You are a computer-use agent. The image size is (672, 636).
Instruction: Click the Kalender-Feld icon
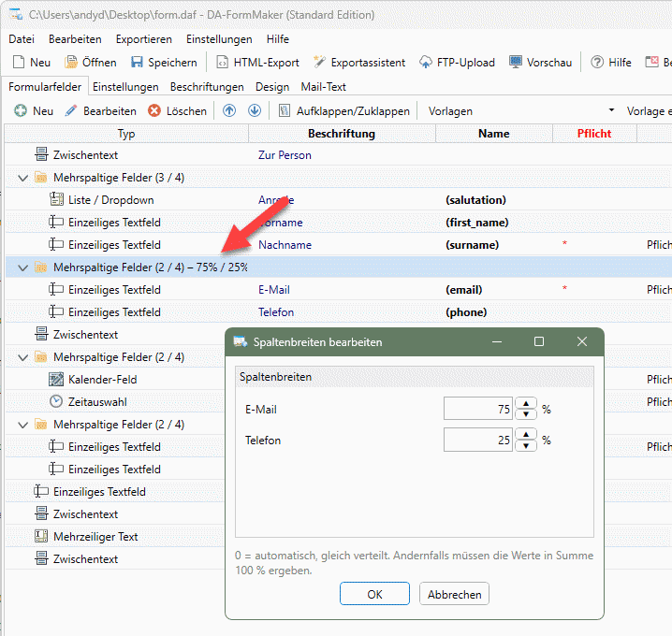(x=56, y=379)
